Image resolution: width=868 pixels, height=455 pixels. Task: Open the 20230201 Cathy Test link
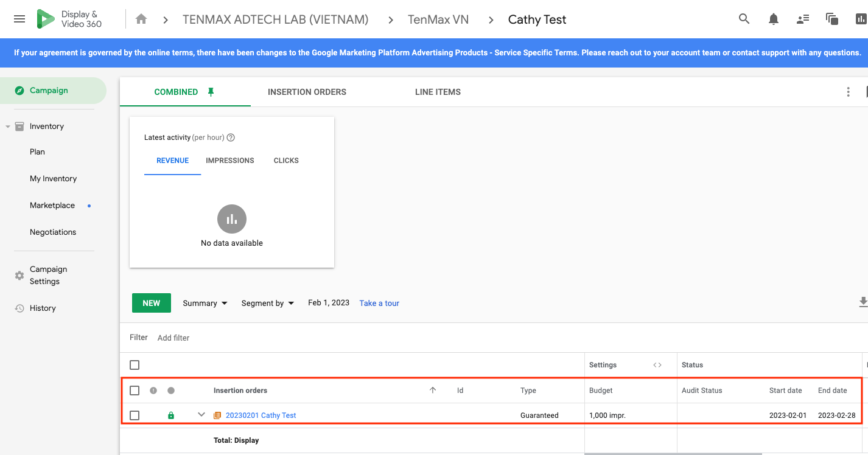point(261,415)
